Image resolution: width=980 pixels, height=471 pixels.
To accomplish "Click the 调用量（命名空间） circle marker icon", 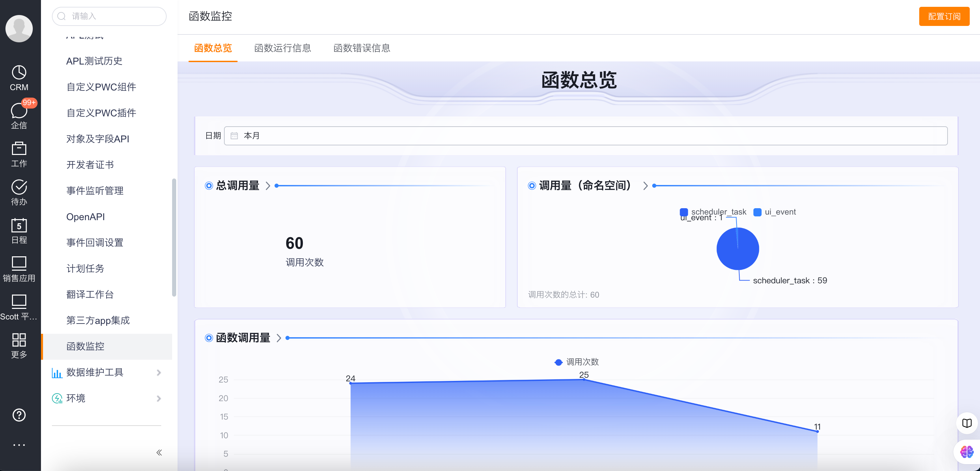I will click(x=532, y=186).
